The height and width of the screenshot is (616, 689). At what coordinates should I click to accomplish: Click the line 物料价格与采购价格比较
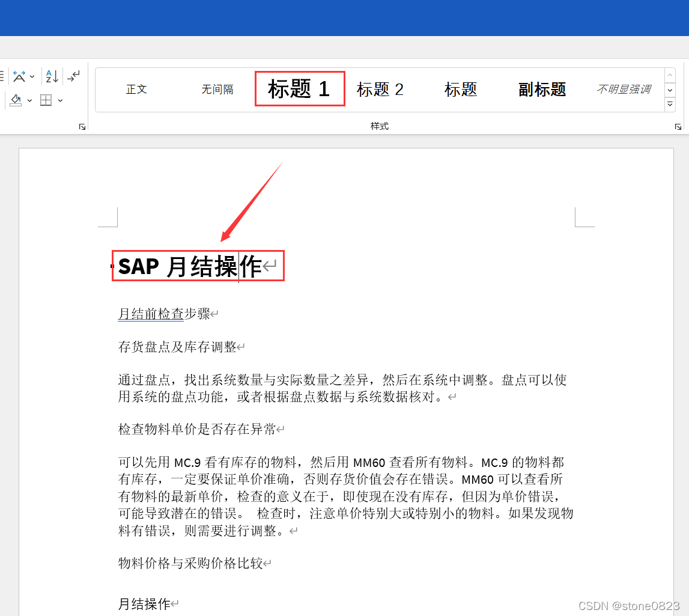[x=190, y=563]
